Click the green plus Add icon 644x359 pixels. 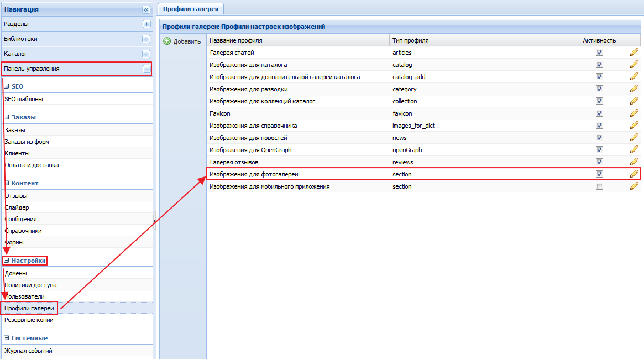click(x=167, y=41)
